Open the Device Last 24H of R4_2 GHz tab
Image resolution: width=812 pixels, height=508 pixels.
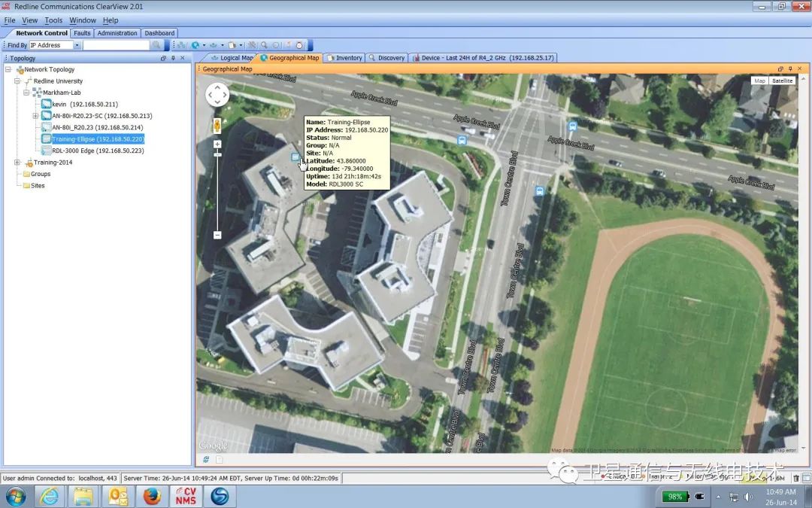point(483,58)
